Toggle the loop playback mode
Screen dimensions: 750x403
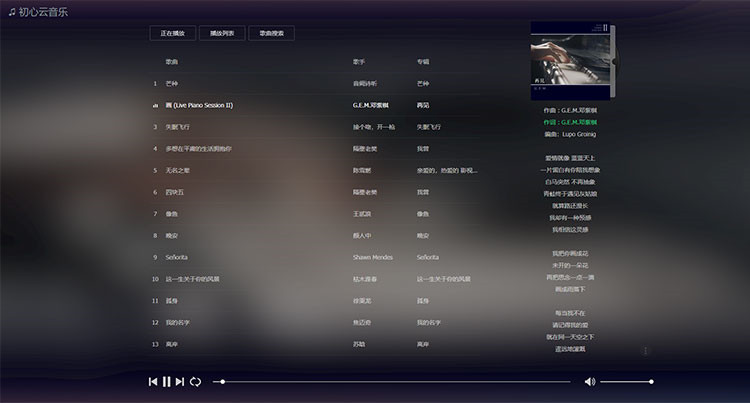195,381
